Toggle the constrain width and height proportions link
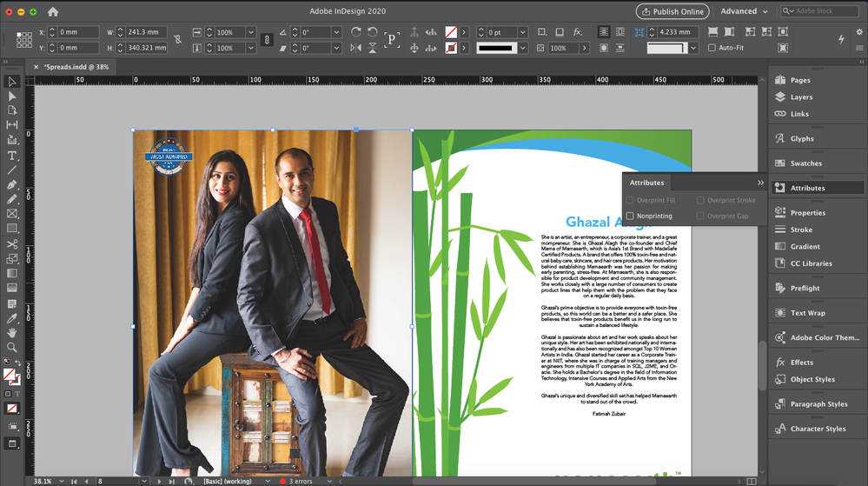The image size is (868, 486). tap(177, 40)
